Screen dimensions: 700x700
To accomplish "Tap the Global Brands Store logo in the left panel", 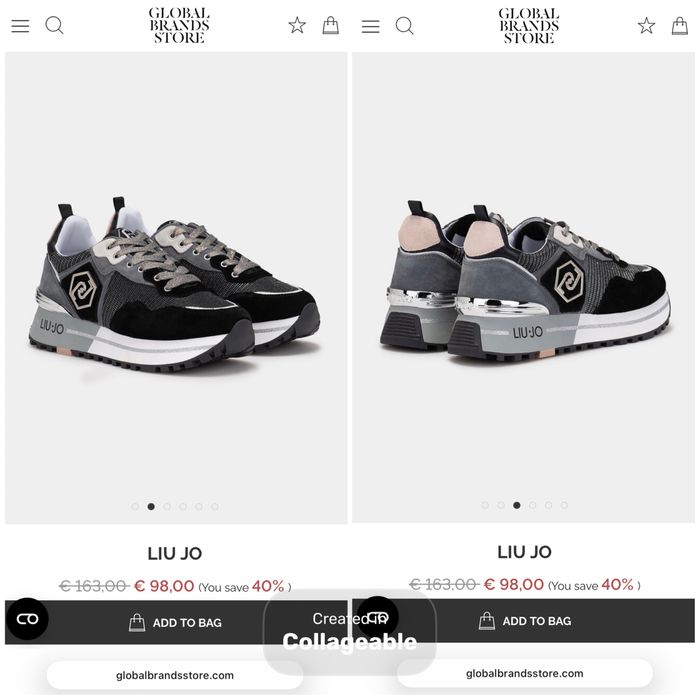I will tap(179, 25).
